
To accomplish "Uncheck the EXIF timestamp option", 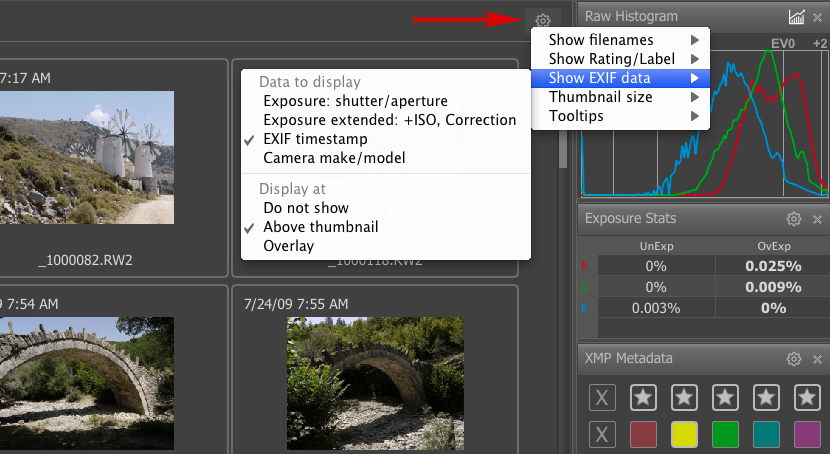I will [x=315, y=139].
